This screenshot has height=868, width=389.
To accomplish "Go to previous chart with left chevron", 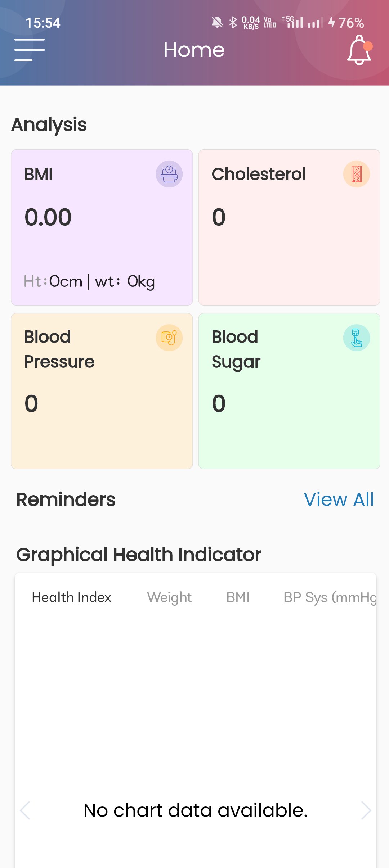I will pyautogui.click(x=25, y=810).
